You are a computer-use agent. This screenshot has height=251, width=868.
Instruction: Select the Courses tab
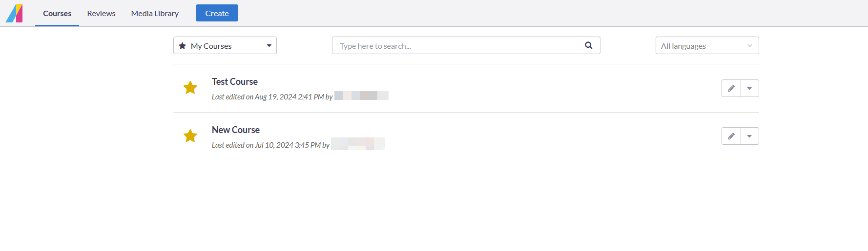pyautogui.click(x=57, y=13)
